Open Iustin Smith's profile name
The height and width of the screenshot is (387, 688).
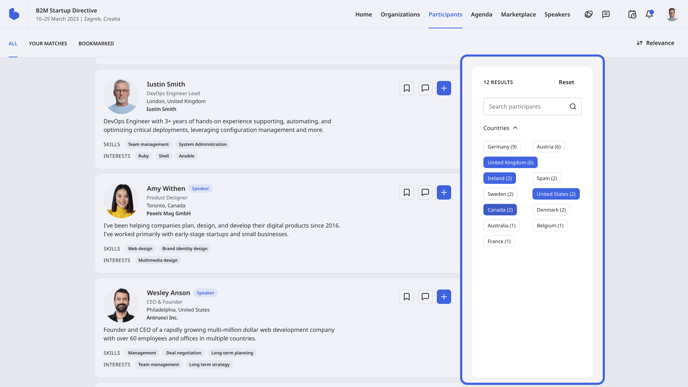pyautogui.click(x=166, y=84)
